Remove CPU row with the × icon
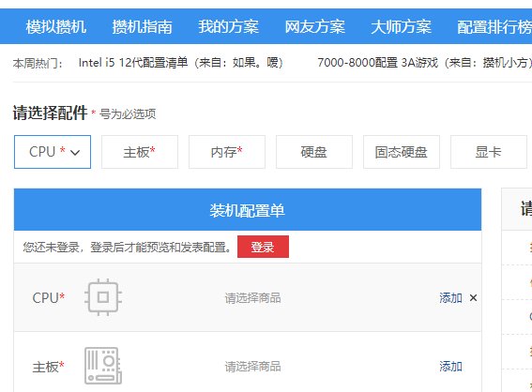 [473, 298]
